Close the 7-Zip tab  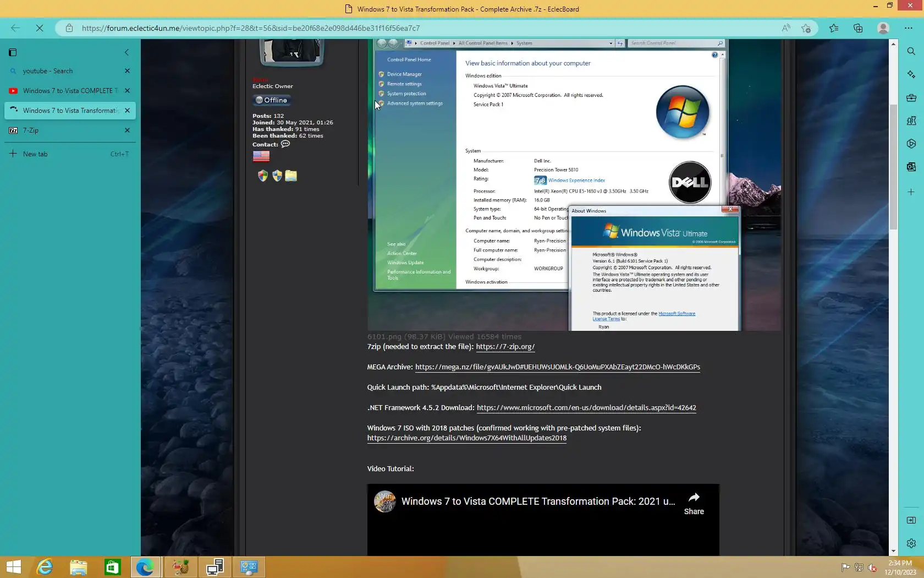pyautogui.click(x=127, y=130)
